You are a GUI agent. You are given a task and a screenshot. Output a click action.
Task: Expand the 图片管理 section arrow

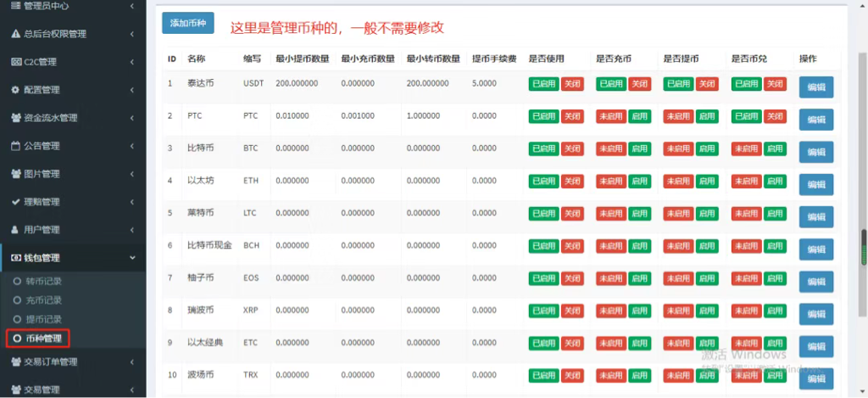pos(132,174)
